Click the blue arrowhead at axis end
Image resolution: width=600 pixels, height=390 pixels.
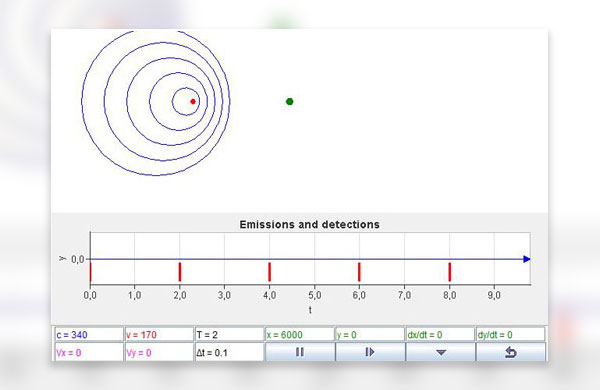[x=527, y=259]
